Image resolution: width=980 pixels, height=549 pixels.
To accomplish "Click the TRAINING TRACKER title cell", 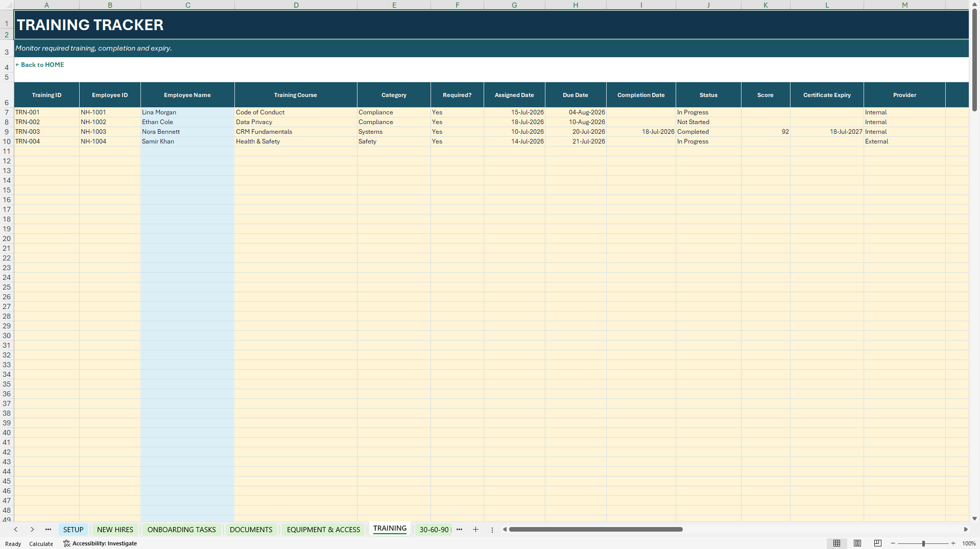I will point(491,25).
